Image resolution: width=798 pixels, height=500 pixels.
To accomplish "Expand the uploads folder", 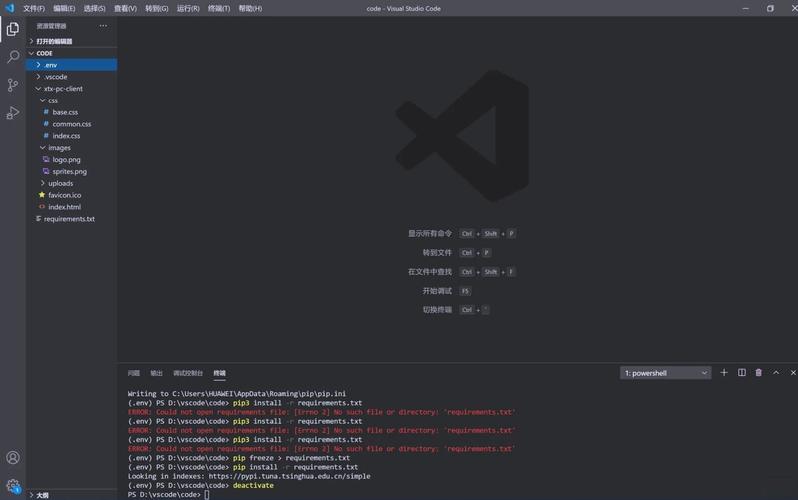I will click(60, 183).
